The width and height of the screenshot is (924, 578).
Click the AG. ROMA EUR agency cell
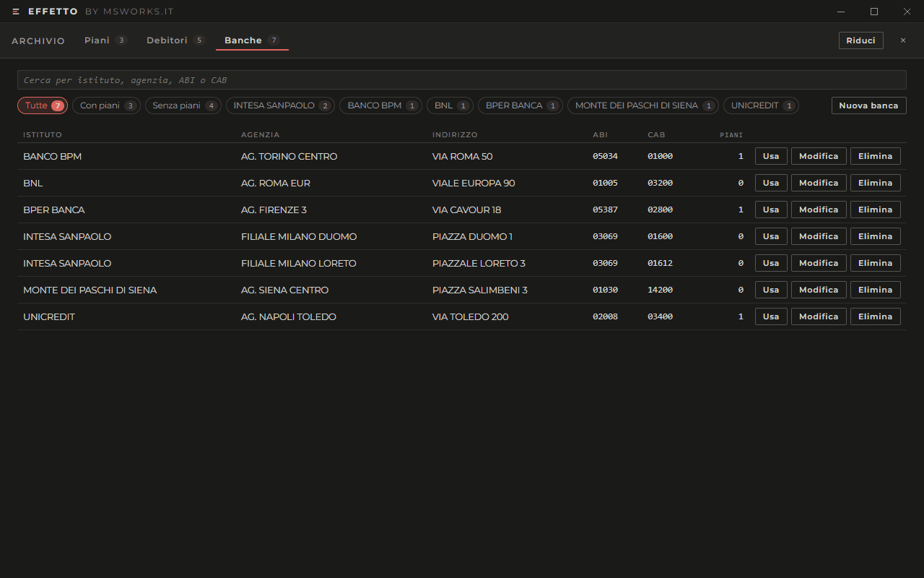[276, 183]
